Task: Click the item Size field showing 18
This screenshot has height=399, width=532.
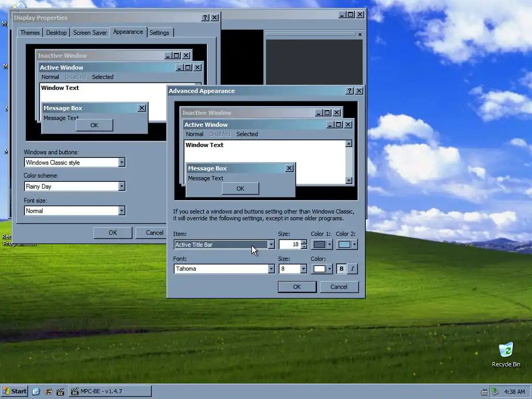Action: 290,245
